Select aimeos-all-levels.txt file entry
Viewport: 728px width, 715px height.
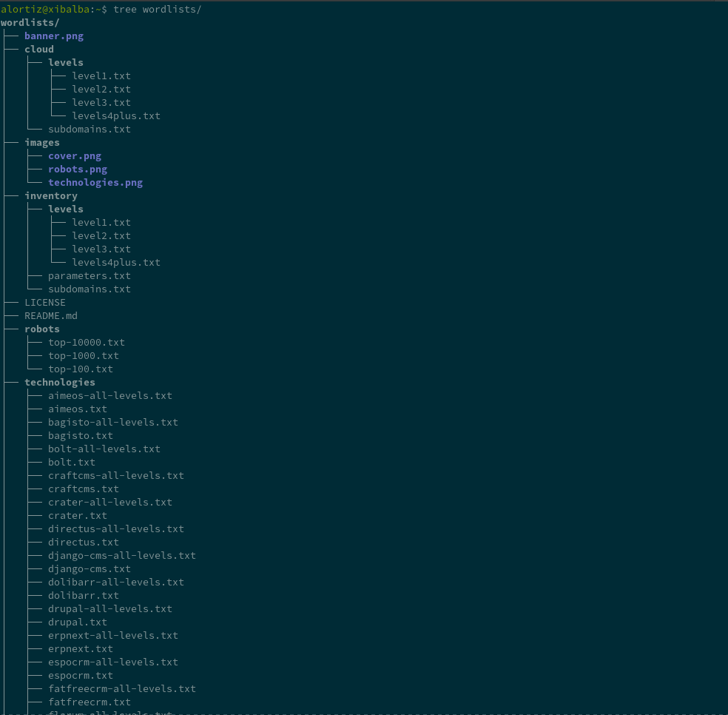coord(109,396)
